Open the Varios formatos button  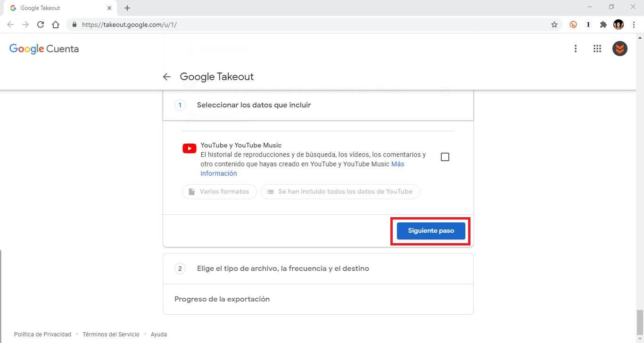tap(219, 192)
